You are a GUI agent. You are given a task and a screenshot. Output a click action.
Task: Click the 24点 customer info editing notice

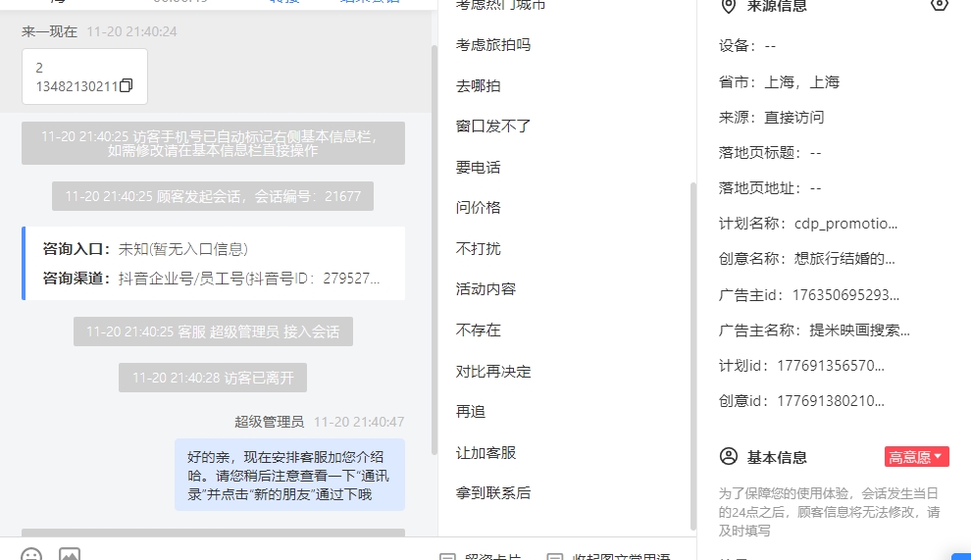tap(829, 512)
